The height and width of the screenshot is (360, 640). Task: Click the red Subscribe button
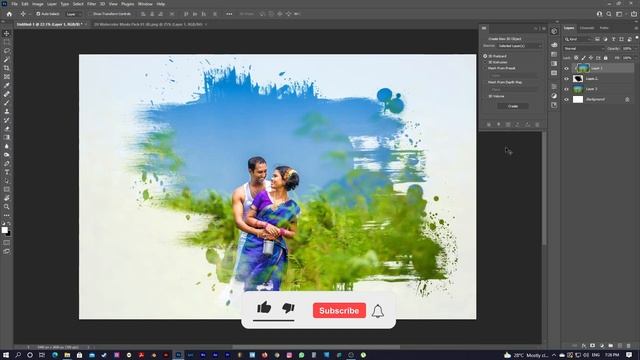339,311
